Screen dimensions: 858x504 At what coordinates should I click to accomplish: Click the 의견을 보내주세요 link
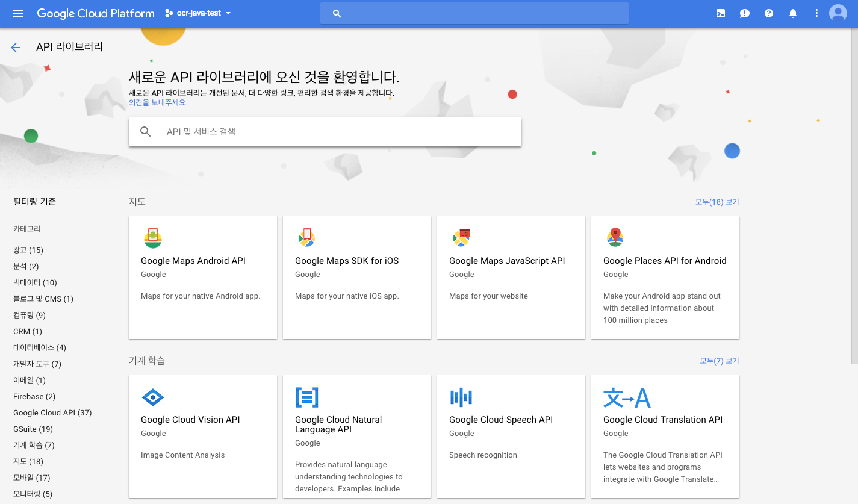tap(158, 102)
